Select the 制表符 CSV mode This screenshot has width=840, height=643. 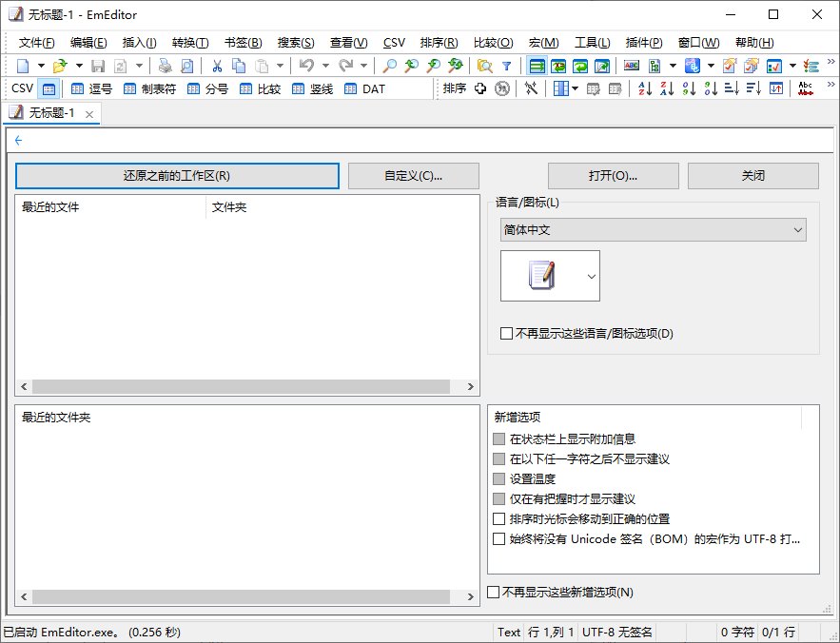(x=150, y=89)
